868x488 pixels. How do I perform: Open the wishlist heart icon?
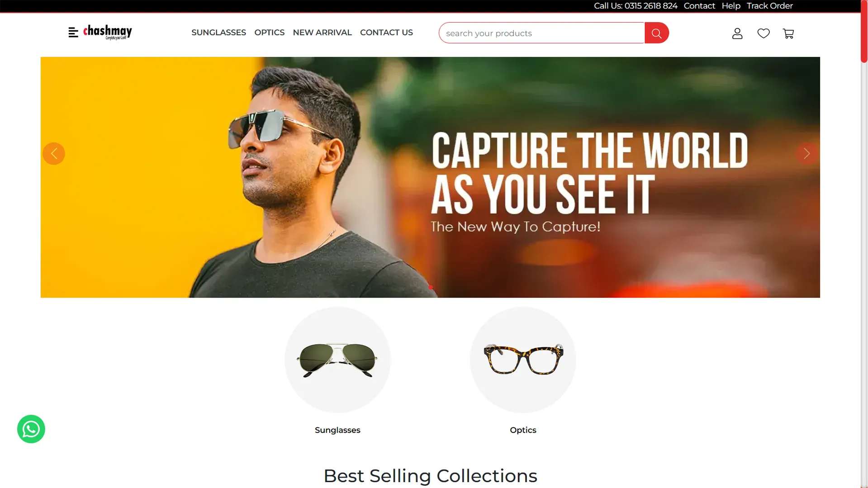pyautogui.click(x=764, y=33)
